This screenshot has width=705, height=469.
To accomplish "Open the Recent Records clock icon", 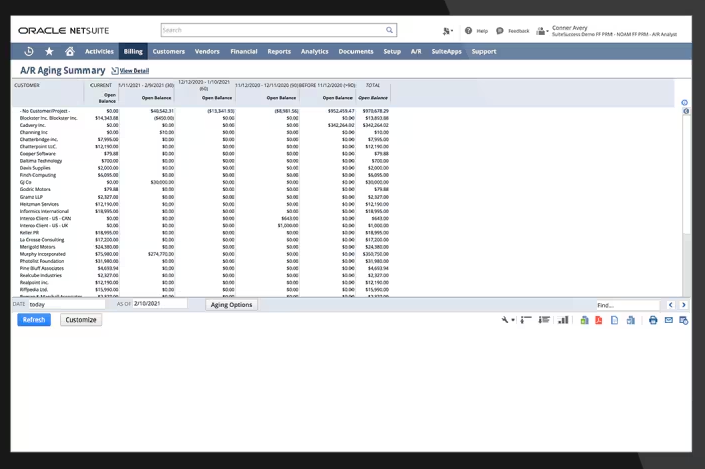I will tap(29, 51).
